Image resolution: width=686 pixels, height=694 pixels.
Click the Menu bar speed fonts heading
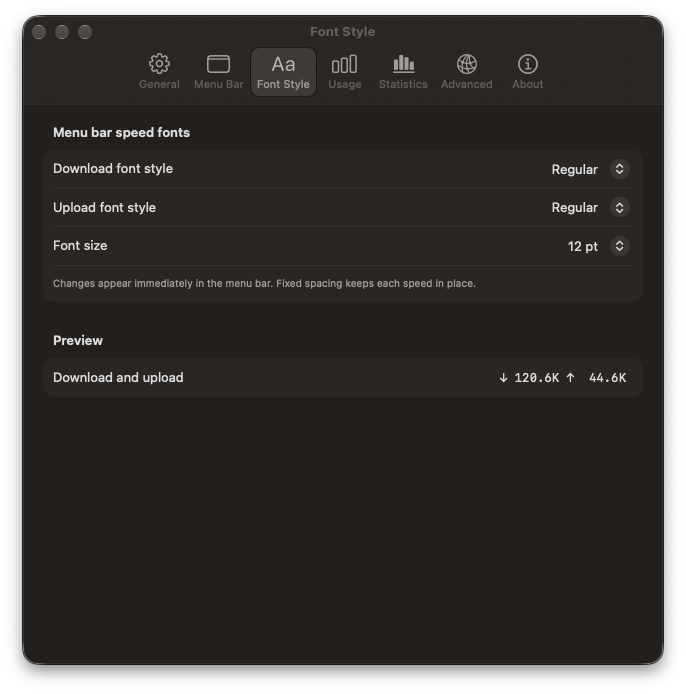(121, 133)
